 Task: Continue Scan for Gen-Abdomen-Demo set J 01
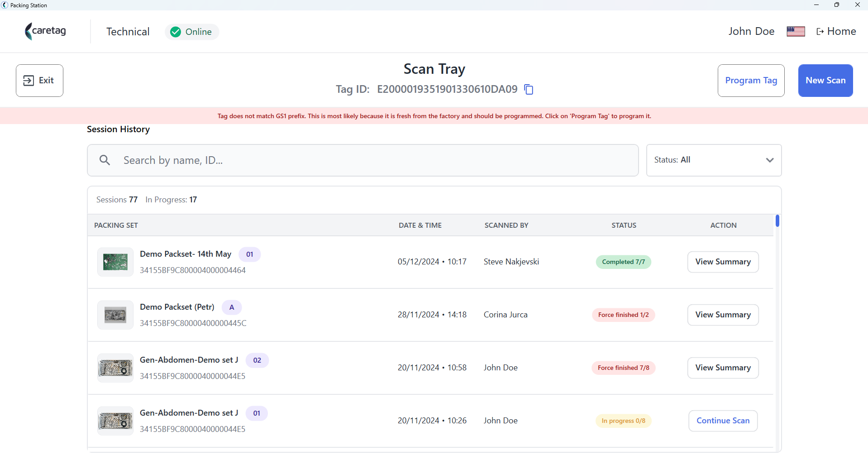723,421
